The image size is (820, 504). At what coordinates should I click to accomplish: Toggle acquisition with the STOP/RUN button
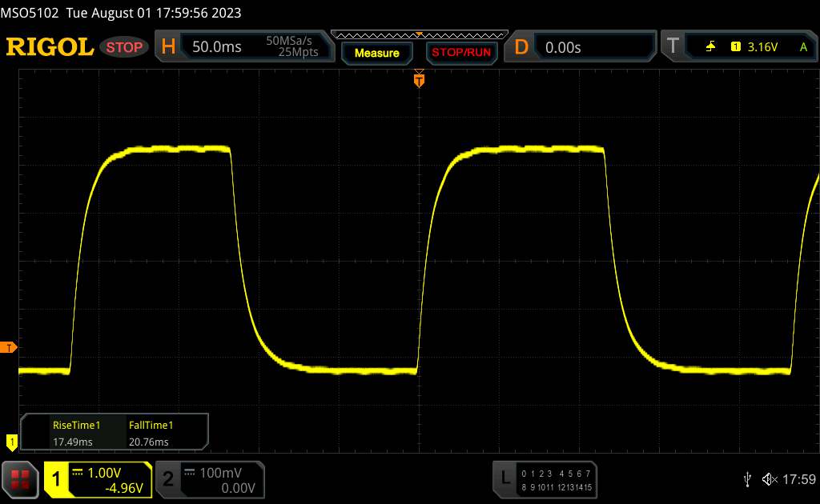(x=460, y=53)
